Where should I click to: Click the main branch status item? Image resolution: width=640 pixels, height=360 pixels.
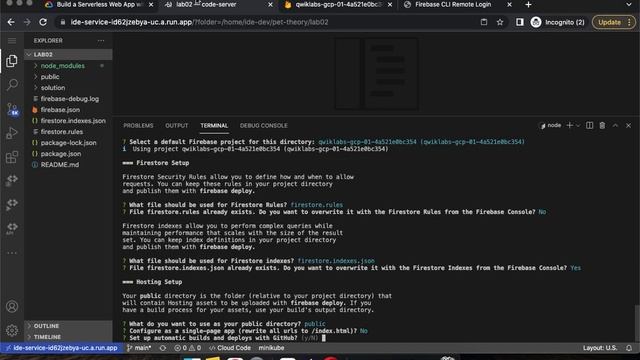(139, 348)
